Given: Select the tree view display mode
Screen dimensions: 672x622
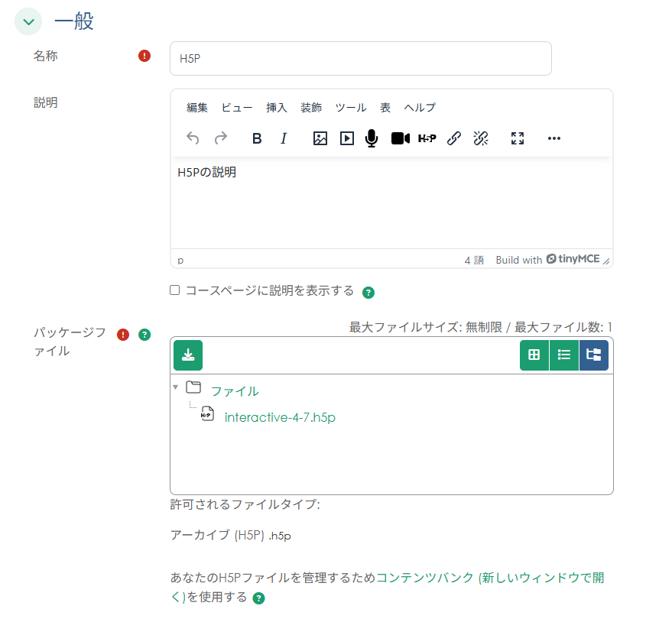Looking at the screenshot, I should coord(594,355).
